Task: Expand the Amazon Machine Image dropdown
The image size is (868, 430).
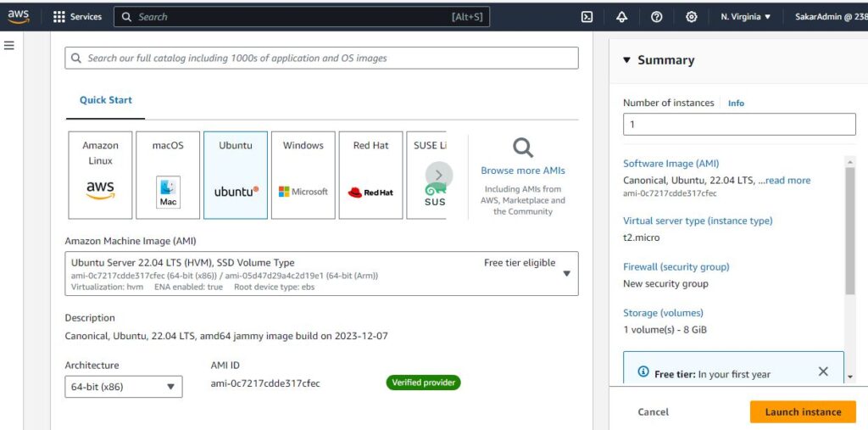Action: 321,274
